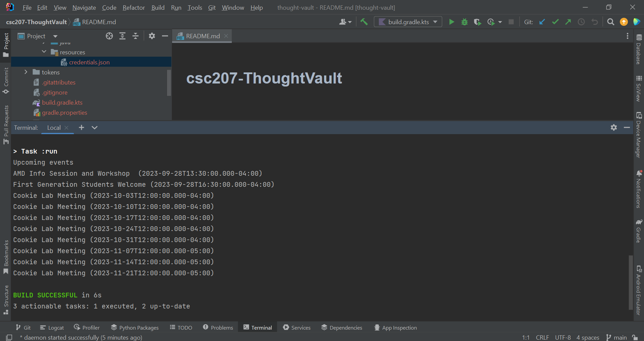The width and height of the screenshot is (644, 341).
Task: Toggle the Database tool window
Action: tap(639, 49)
